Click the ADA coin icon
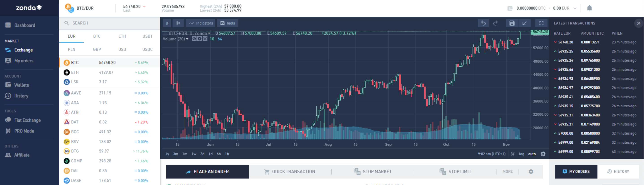This screenshot has width=644, height=185. coord(67,103)
